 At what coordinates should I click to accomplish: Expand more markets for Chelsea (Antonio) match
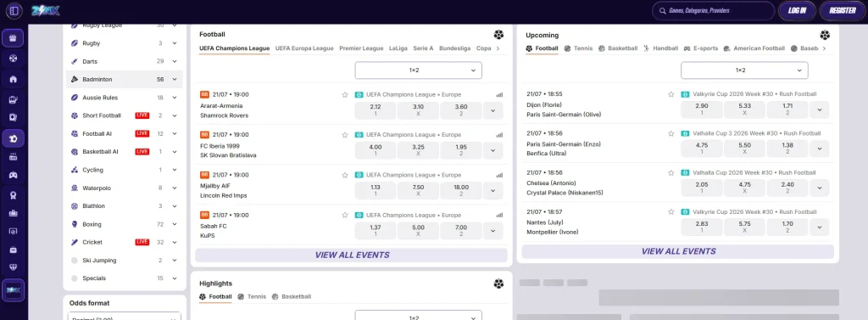point(820,188)
